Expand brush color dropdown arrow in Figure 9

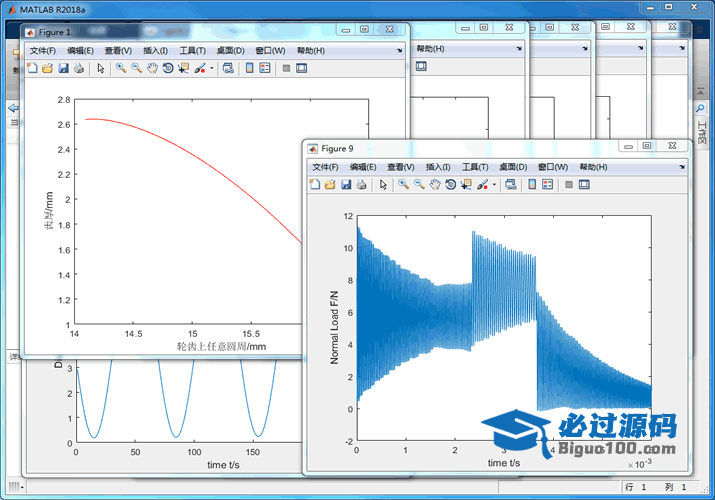coord(495,185)
